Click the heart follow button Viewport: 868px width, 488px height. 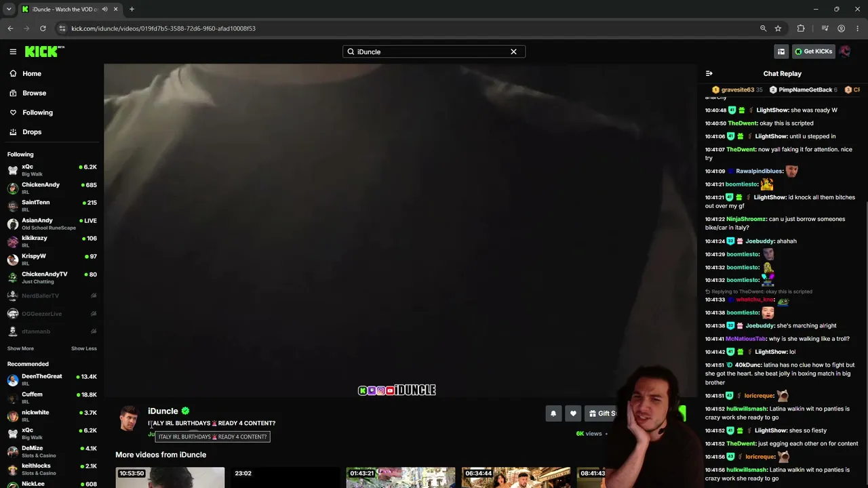pyautogui.click(x=573, y=413)
